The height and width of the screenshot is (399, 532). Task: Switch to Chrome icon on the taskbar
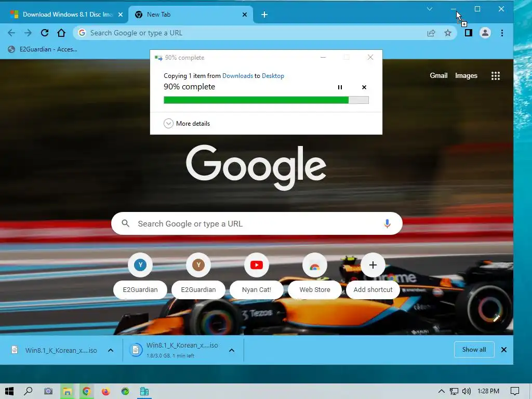click(x=87, y=391)
